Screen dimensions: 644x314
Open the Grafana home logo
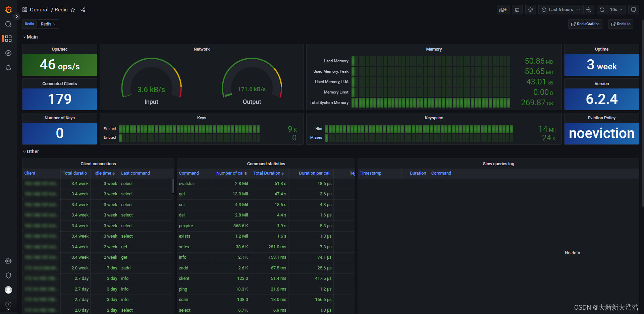(8, 10)
